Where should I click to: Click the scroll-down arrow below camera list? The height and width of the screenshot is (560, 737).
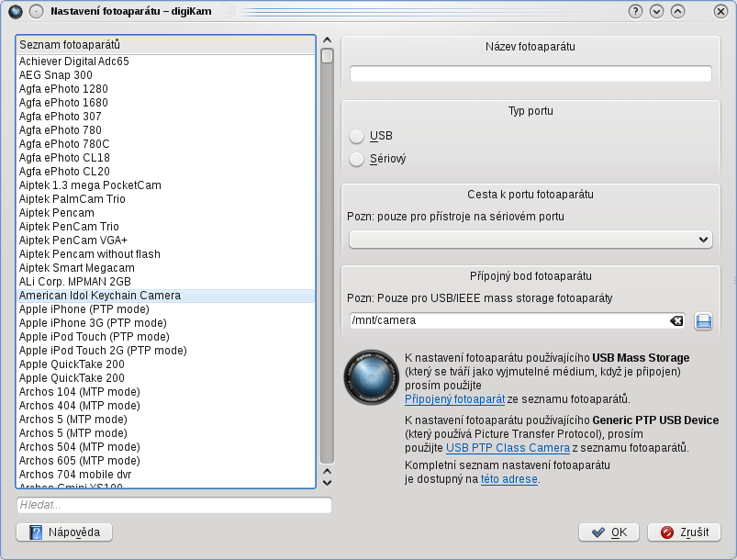coord(327,483)
